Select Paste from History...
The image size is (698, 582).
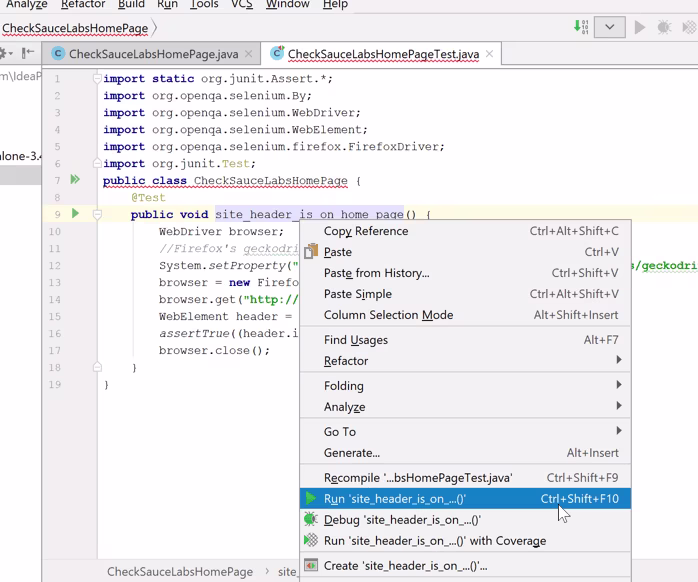click(x=465, y=273)
